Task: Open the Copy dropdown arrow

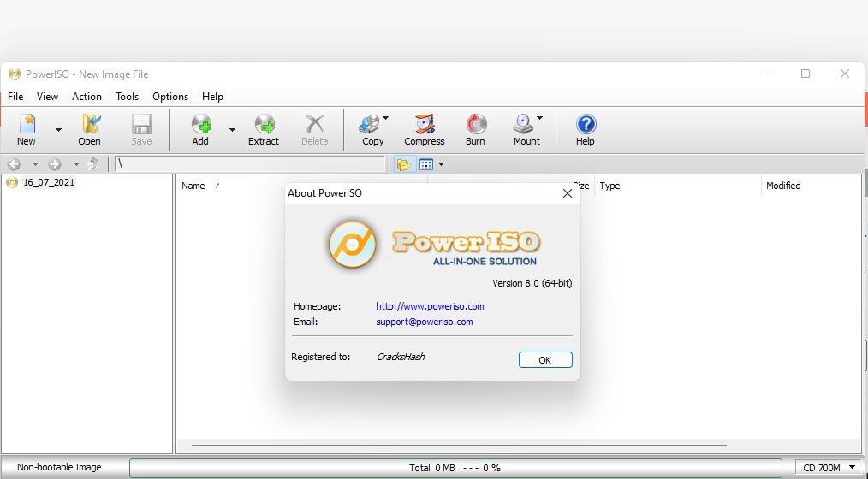Action: (x=386, y=118)
